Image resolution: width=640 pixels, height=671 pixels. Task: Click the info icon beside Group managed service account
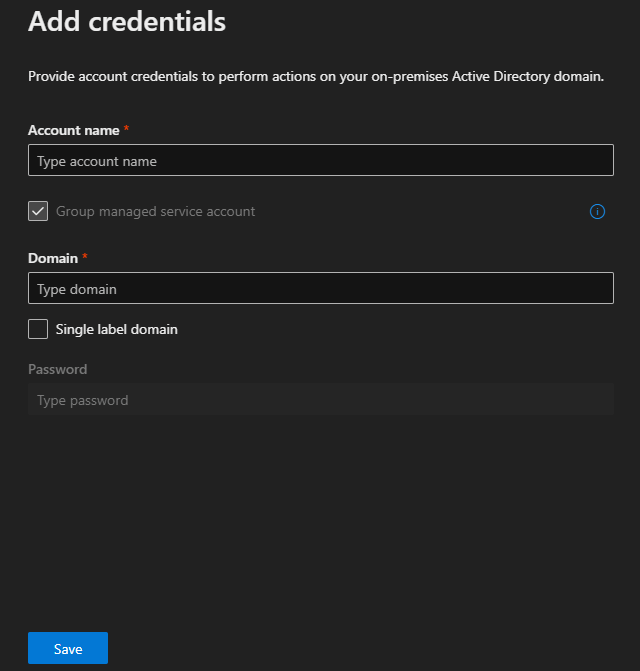pos(597,211)
